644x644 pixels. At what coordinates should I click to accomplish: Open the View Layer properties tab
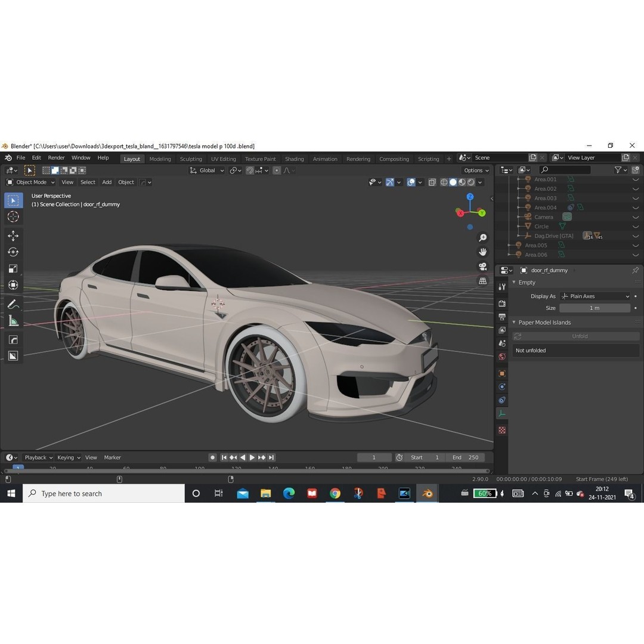point(502,330)
